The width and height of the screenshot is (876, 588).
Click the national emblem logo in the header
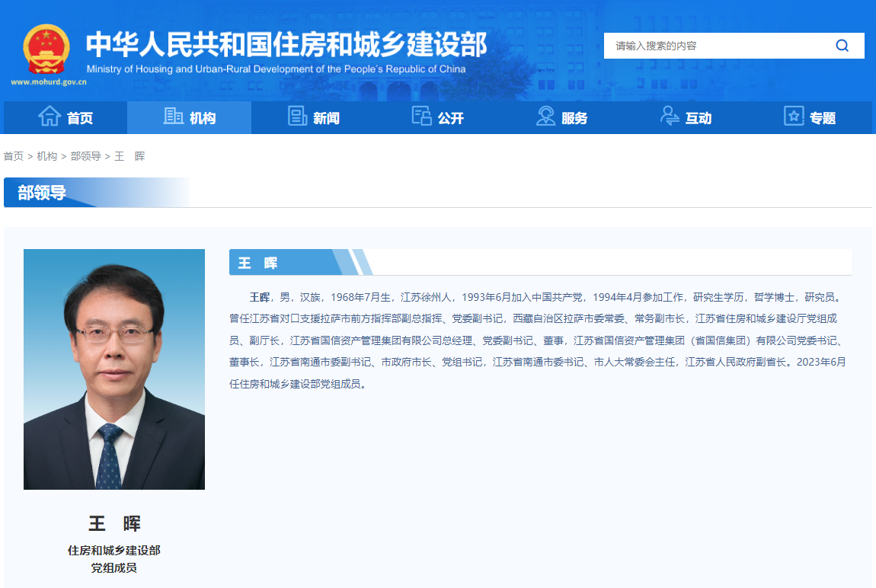click(46, 50)
